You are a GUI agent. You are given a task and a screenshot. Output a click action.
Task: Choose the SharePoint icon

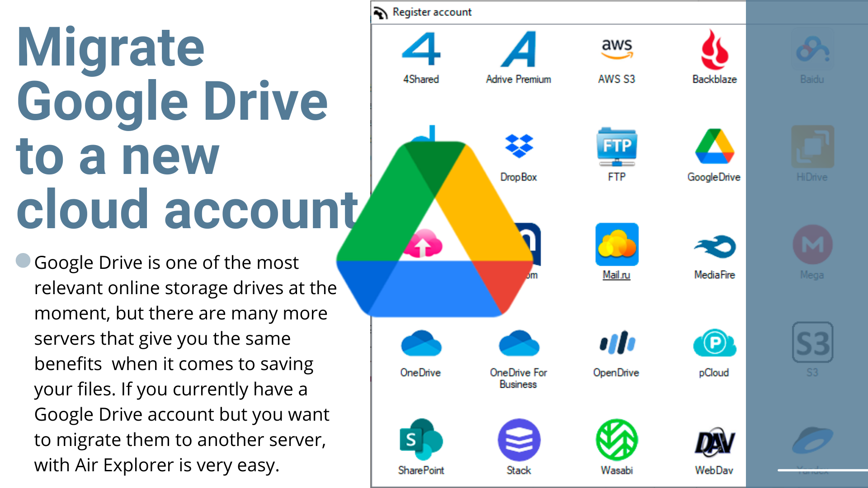click(x=421, y=440)
